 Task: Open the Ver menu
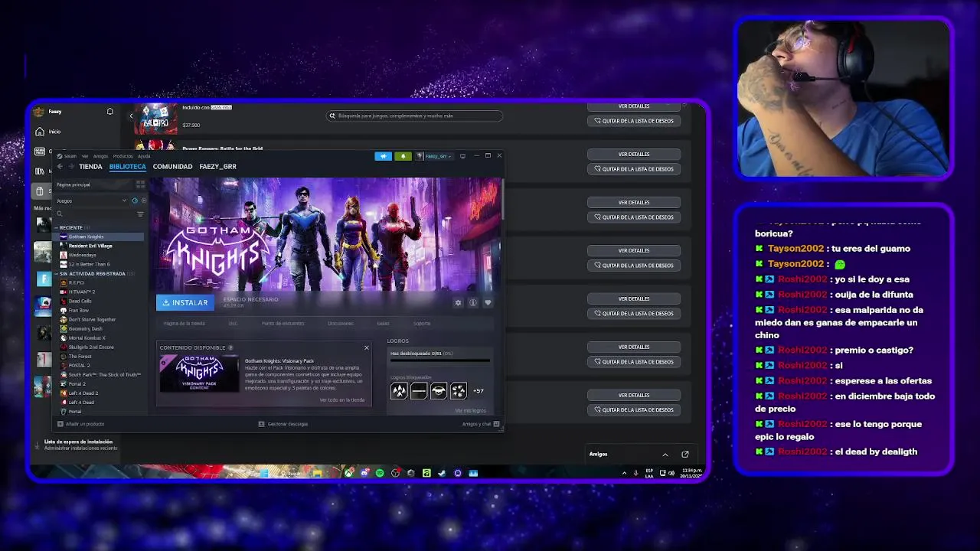click(x=85, y=156)
